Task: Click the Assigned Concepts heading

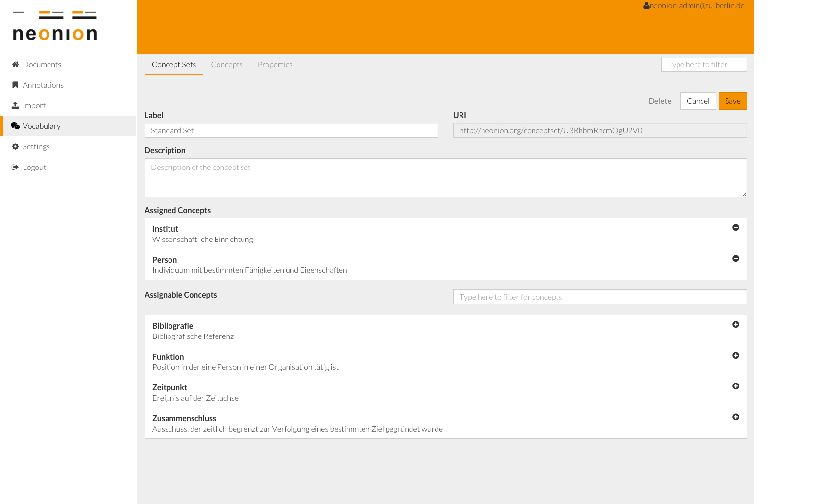Action: click(178, 210)
